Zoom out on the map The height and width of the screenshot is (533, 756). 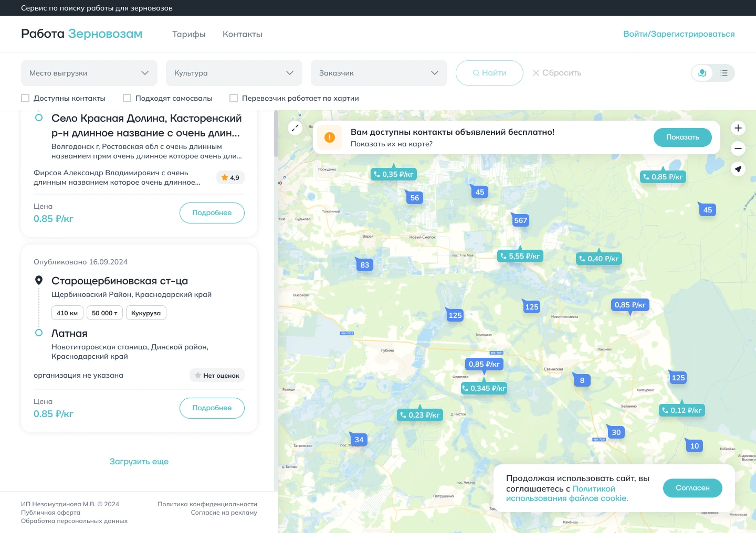738,148
